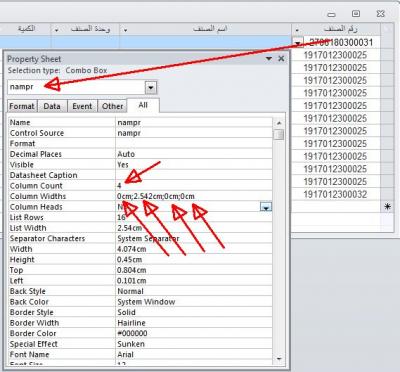Switch to the Data tab
The height and width of the screenshot is (372, 400).
click(52, 106)
